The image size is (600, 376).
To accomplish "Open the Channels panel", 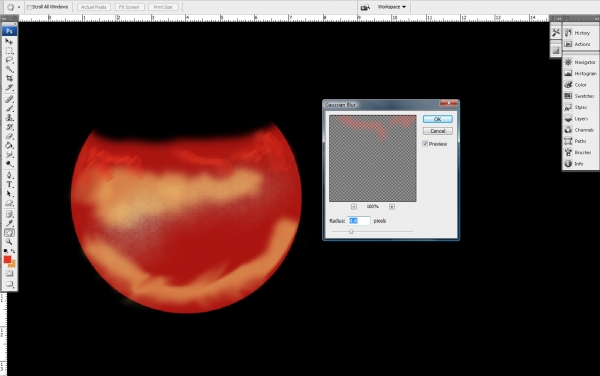I will (x=580, y=130).
